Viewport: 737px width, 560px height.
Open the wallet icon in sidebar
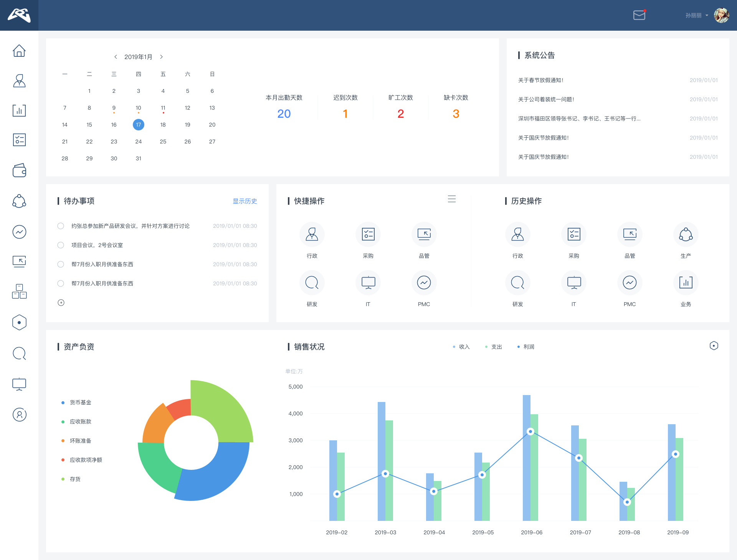point(19,170)
